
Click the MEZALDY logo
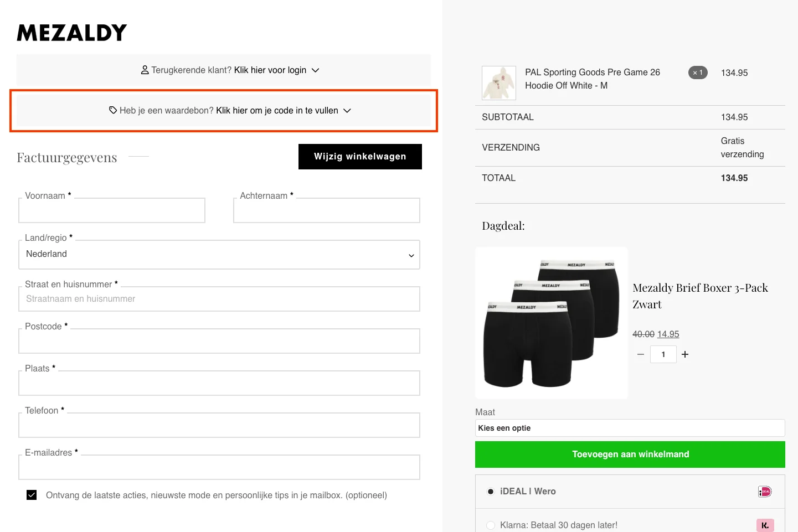[72, 33]
